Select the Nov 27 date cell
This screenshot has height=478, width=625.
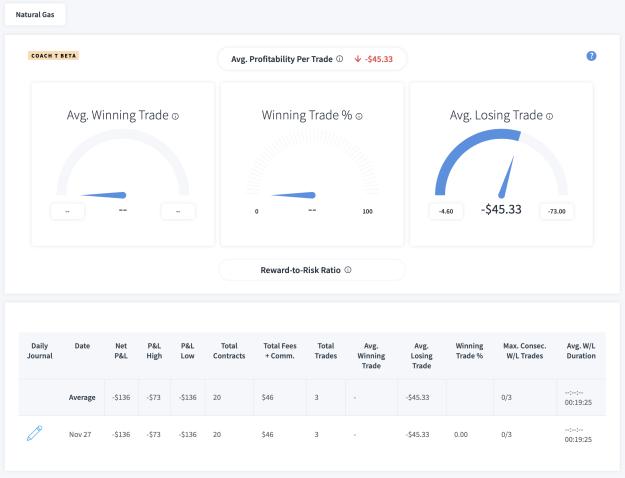80,435
